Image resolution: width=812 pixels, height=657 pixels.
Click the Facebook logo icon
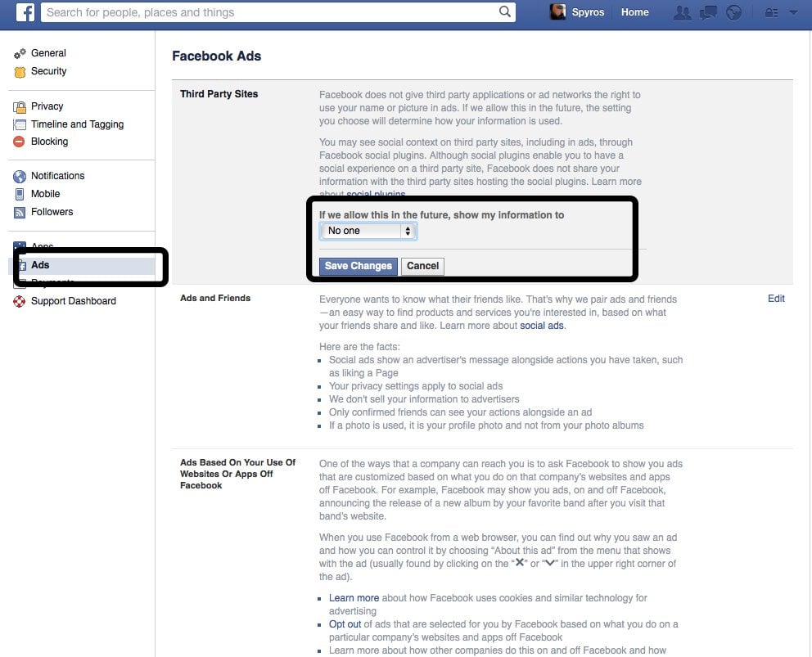point(25,12)
